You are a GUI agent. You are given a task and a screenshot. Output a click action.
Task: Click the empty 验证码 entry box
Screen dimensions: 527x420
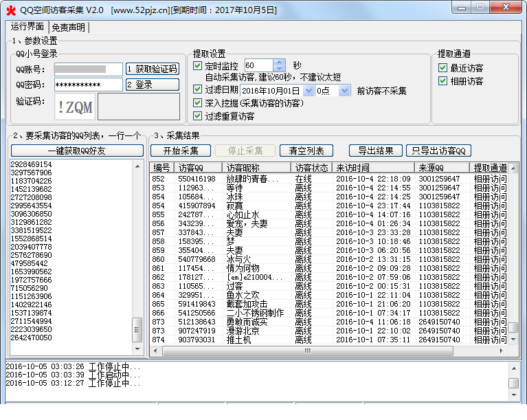point(139,107)
